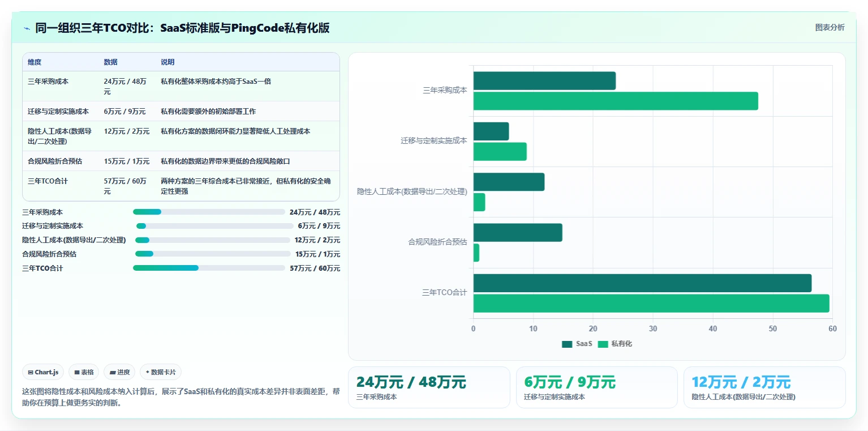Select the Chart.js tag
868x431 pixels.
(44, 372)
